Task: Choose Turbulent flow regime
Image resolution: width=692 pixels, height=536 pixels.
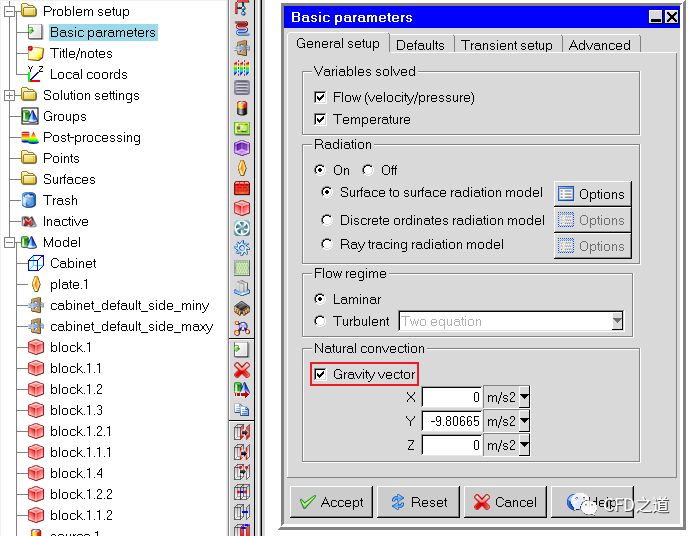Action: click(320, 321)
